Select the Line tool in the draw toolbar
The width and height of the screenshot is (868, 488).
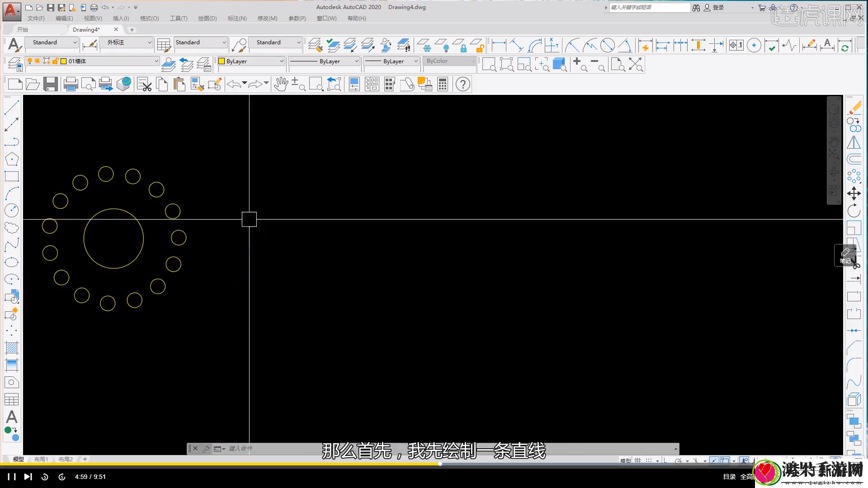12,107
